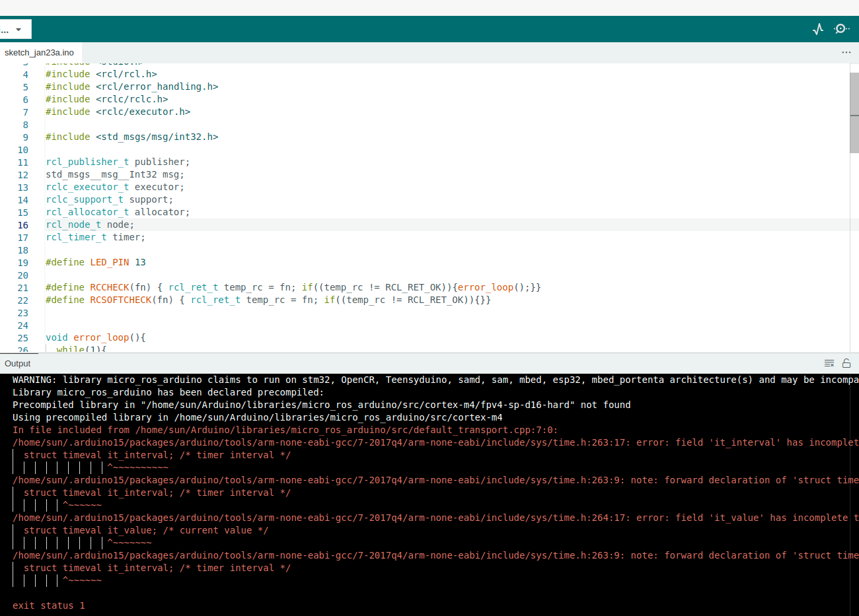Click the std_msgs int32 include line
Screen dimensions: 859x616
131,137
